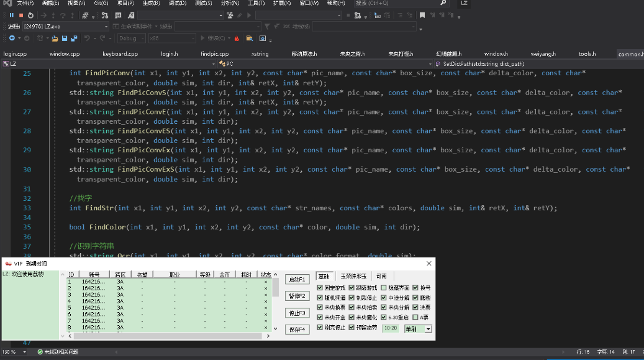Screen dimensions: 644x360
Task: Open the thread selector dropdown
Action: coord(217,26)
